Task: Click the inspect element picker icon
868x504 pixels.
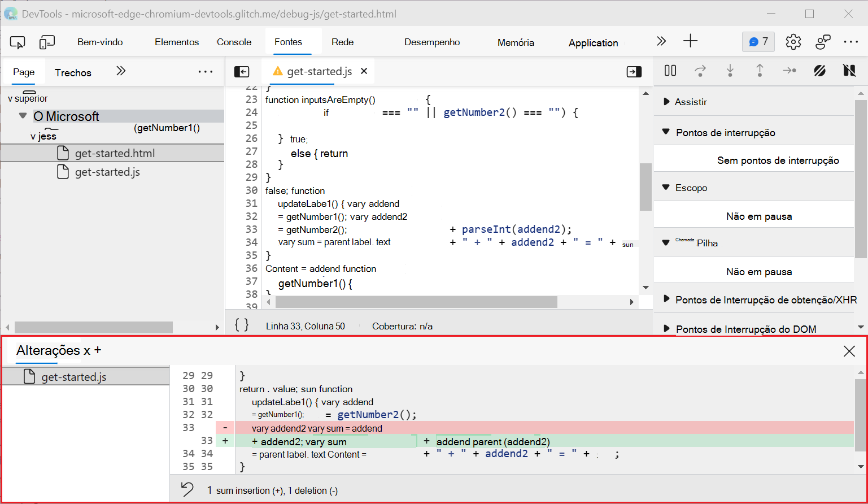Action: pyautogui.click(x=18, y=42)
